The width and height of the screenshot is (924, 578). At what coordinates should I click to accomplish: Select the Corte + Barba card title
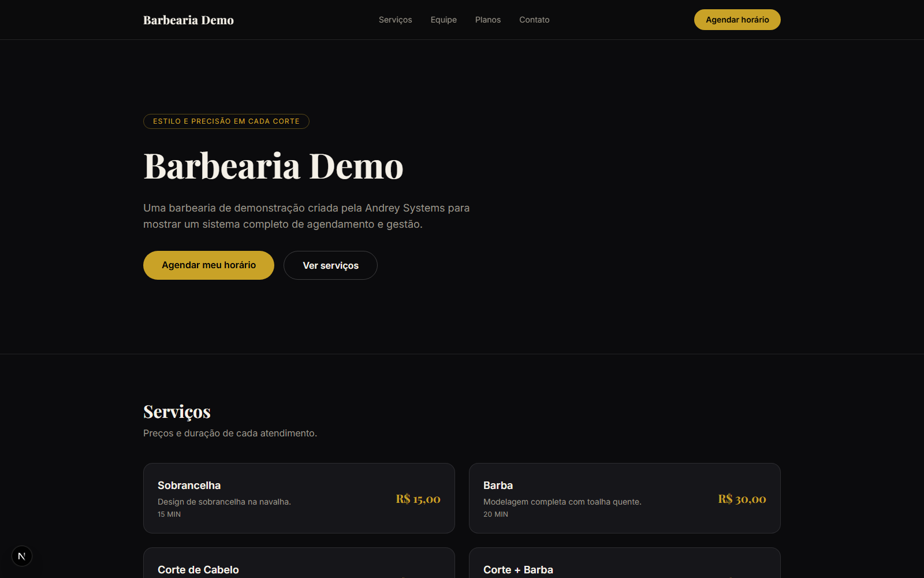pos(518,570)
